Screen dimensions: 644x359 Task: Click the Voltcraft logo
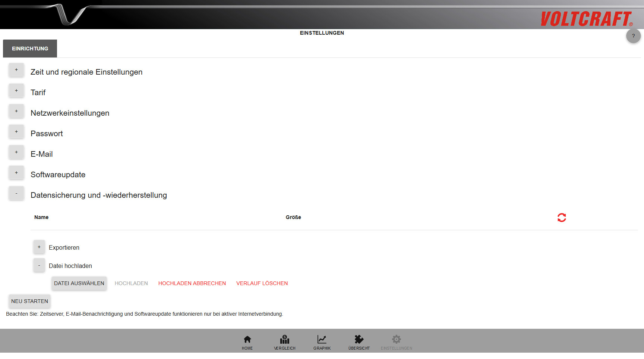click(587, 19)
